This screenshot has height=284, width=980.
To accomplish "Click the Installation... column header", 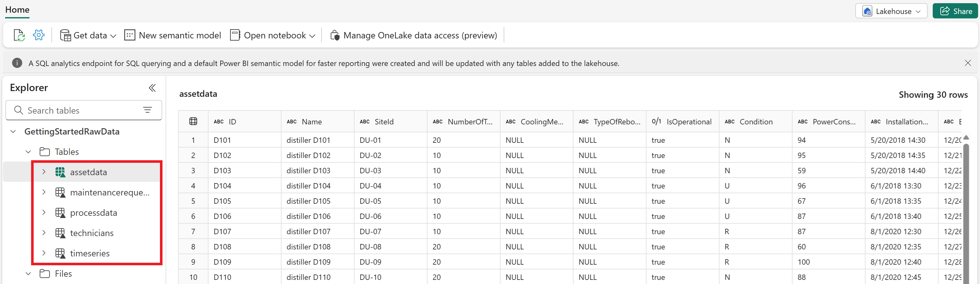I will tap(902, 122).
